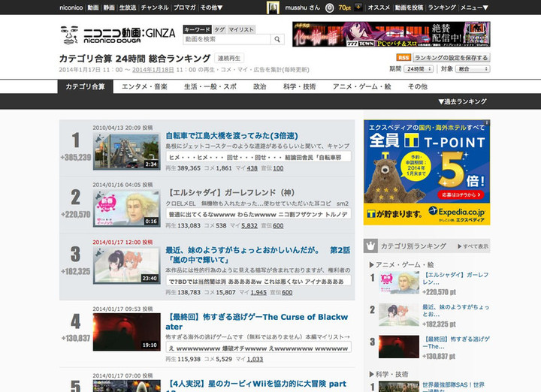Open the 対象 総合 dropdown
Image resolution: width=541 pixels, height=392 pixels.
click(x=473, y=69)
